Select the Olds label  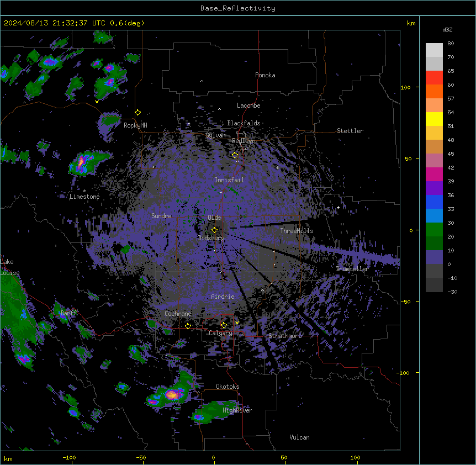[214, 218]
